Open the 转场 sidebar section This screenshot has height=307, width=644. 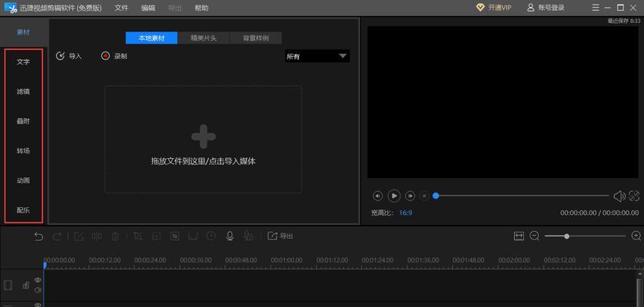(23, 150)
